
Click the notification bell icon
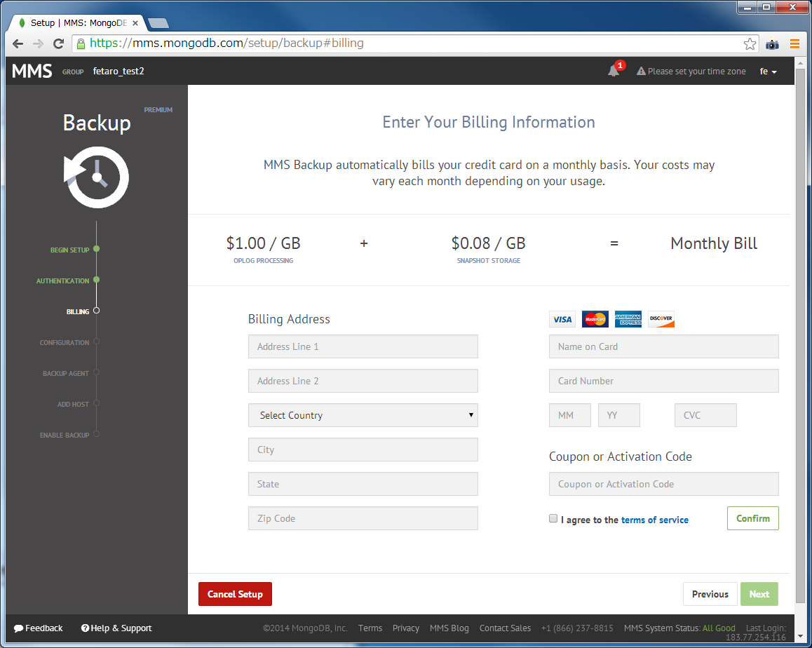pyautogui.click(x=614, y=71)
